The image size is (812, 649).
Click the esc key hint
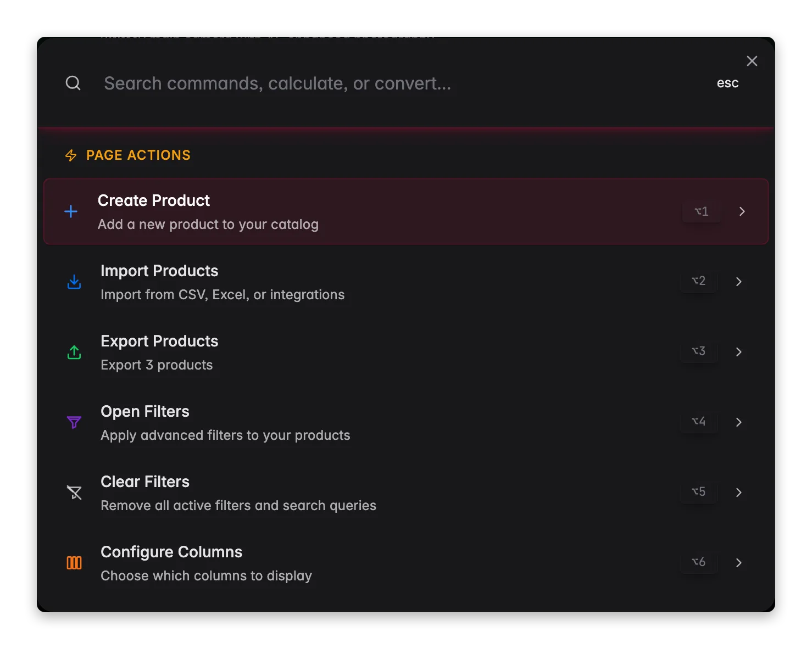(727, 83)
